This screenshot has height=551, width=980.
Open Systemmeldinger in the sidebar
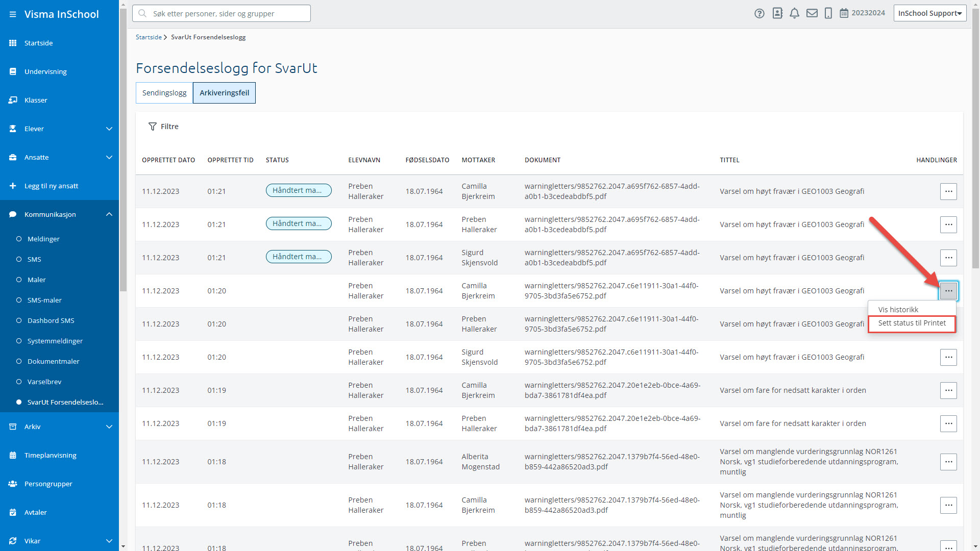(x=55, y=341)
